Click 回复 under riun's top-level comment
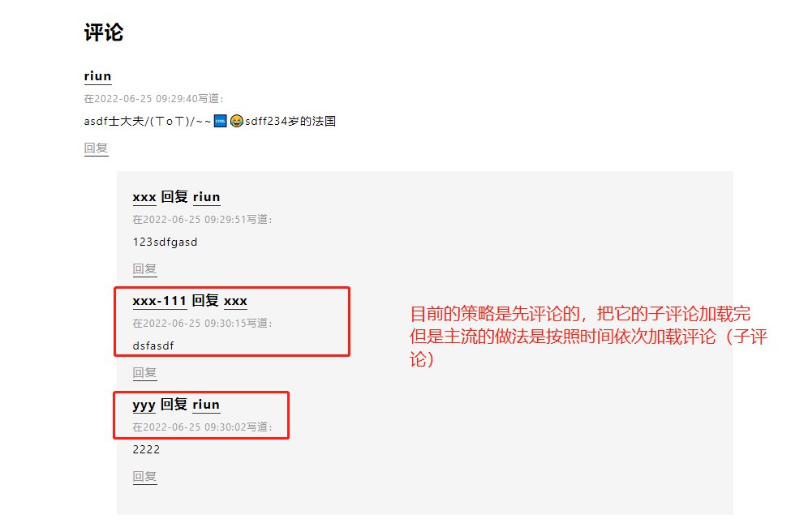 coord(96,148)
